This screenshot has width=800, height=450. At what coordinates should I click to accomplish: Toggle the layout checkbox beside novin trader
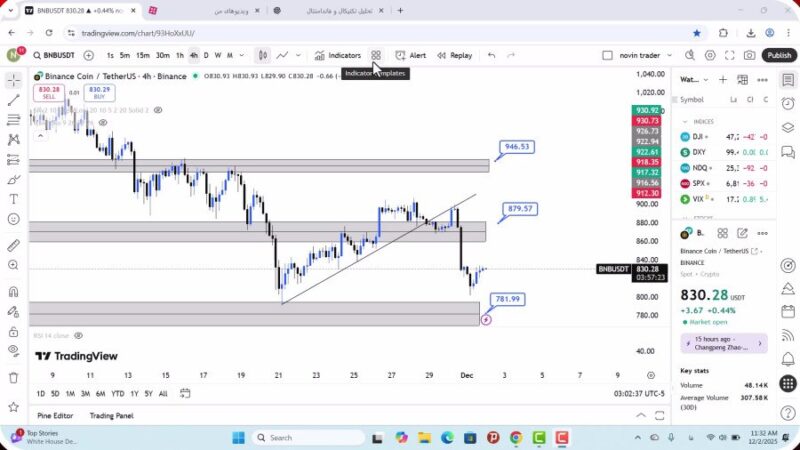607,56
